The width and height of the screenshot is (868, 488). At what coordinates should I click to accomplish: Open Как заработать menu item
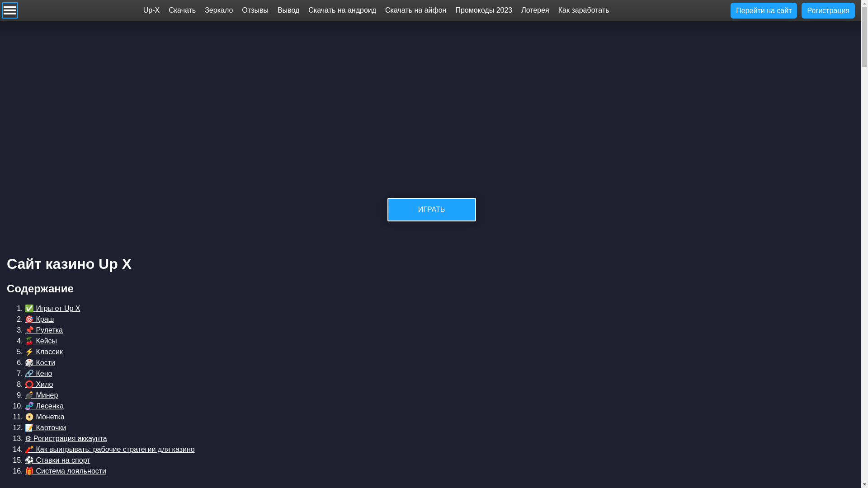click(x=584, y=10)
